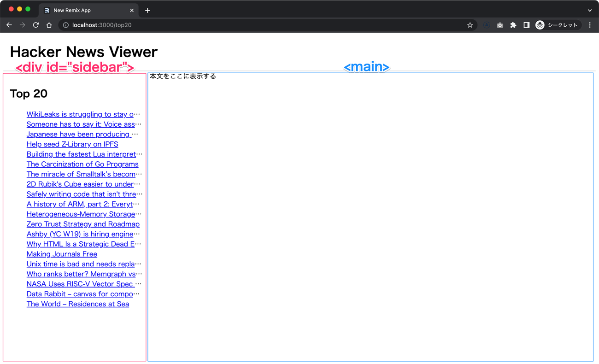
Task: Open The Carcinization of Go Programs
Action: pos(82,164)
